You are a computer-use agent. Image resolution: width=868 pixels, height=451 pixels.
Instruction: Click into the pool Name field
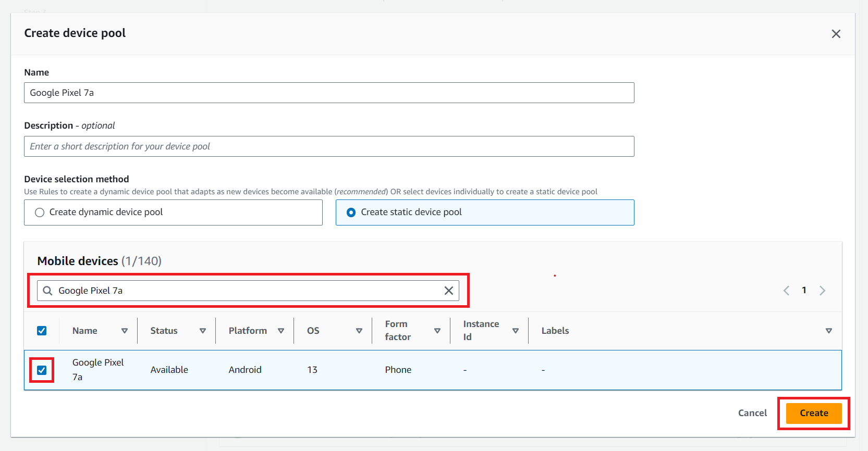pos(328,93)
